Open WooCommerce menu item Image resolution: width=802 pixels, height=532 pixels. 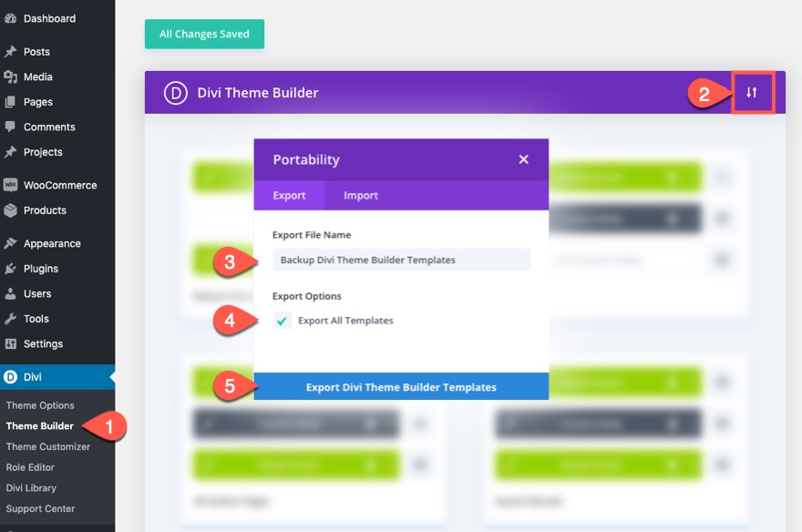tap(60, 185)
